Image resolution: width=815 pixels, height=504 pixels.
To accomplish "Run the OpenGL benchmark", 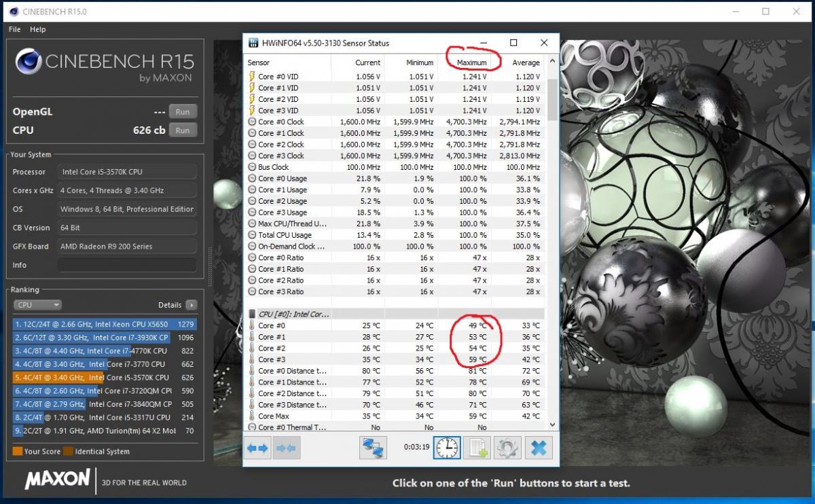I will point(183,111).
